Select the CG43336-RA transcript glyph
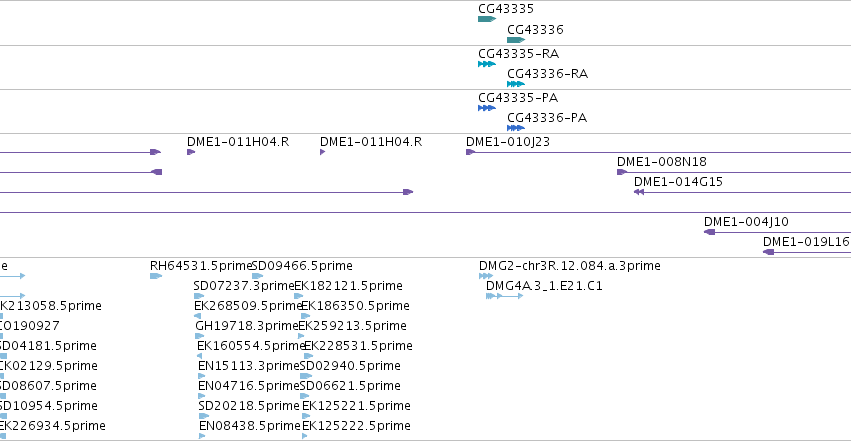 click(x=516, y=84)
